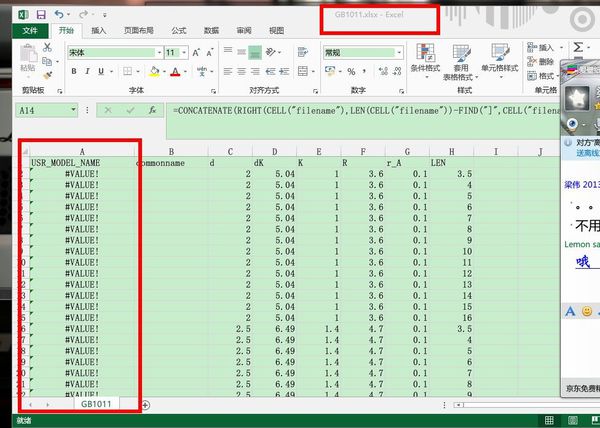
Task: Switch to normal view in status bar
Action: 549,420
